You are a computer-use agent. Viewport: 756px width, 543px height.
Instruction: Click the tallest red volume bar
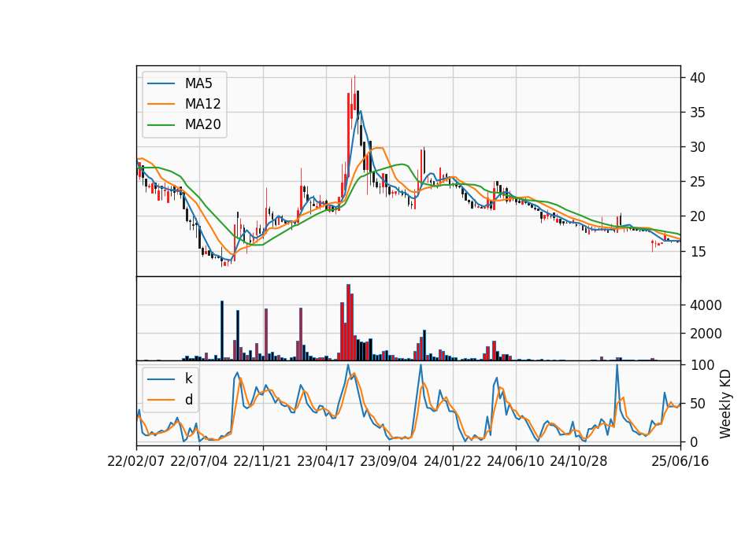[349, 323]
